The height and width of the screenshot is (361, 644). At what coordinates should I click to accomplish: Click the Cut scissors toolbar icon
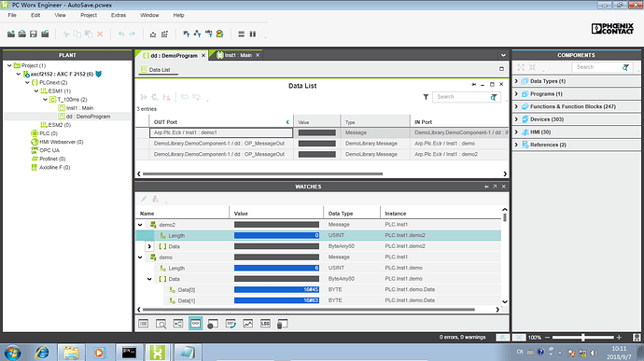66,35
